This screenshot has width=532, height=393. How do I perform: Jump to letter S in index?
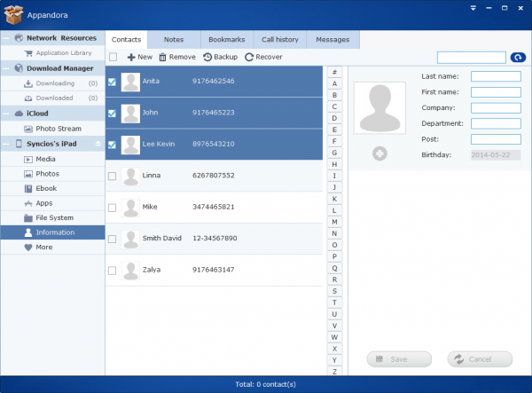pos(334,291)
